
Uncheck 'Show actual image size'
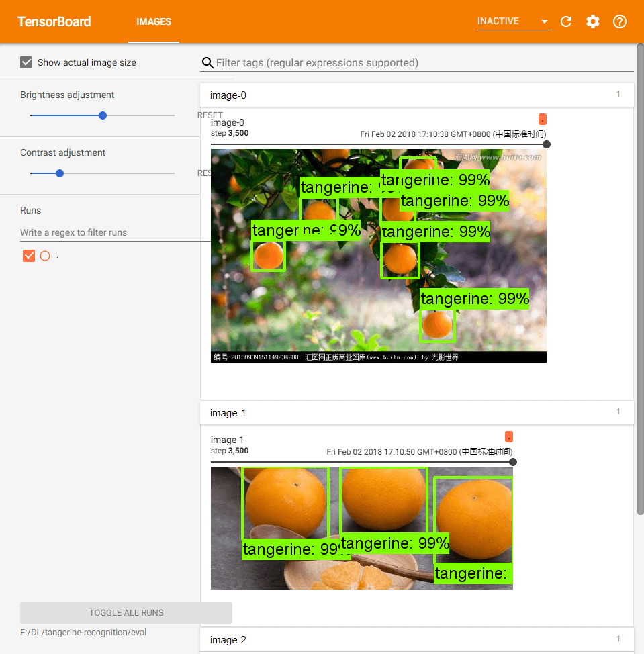pyautogui.click(x=26, y=62)
